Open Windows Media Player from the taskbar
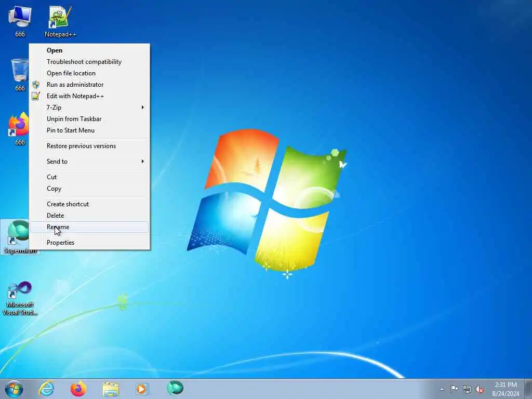 tap(142, 389)
